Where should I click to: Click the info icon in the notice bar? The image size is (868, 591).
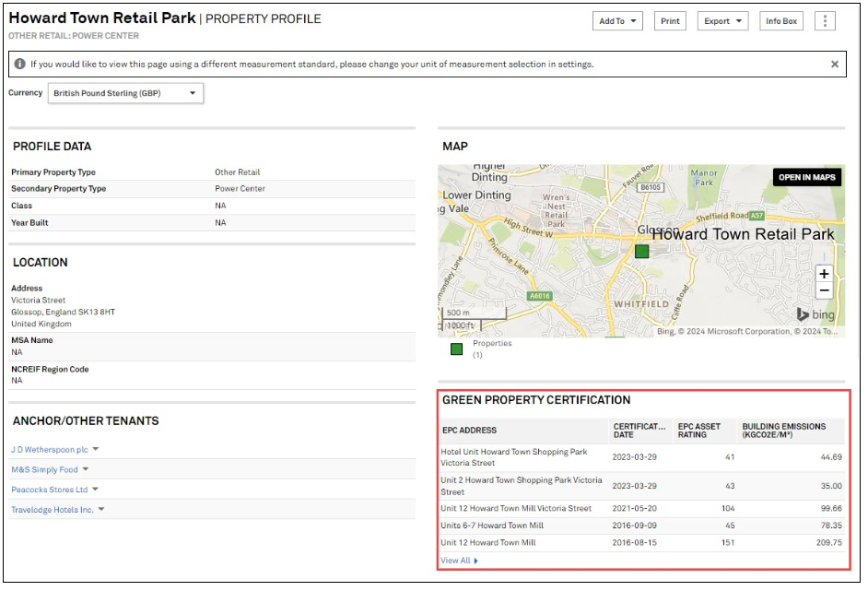[x=19, y=65]
